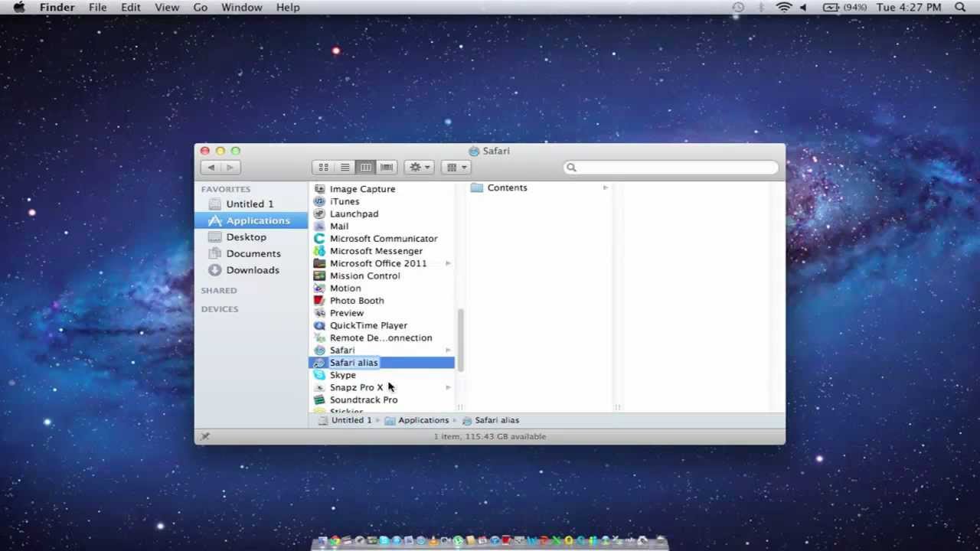Open Downloads from the sidebar
The height and width of the screenshot is (551, 980).
[x=251, y=270]
